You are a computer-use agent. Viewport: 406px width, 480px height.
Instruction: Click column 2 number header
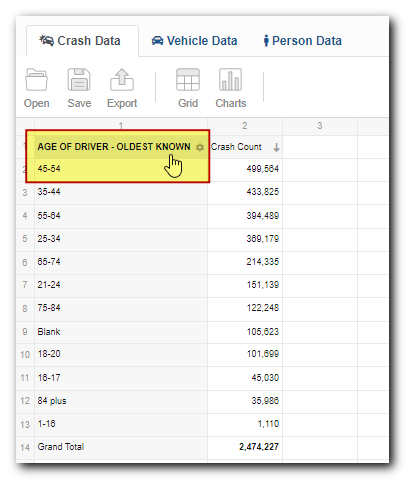pos(245,126)
